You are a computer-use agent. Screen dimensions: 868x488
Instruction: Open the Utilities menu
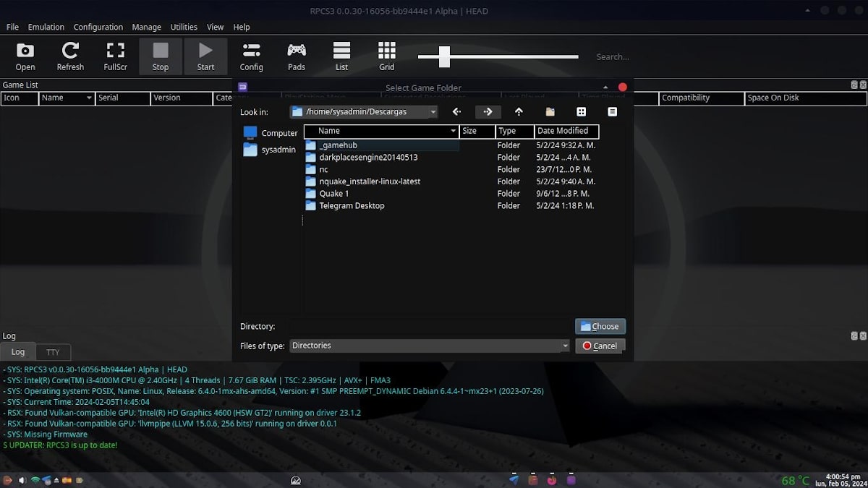tap(184, 27)
